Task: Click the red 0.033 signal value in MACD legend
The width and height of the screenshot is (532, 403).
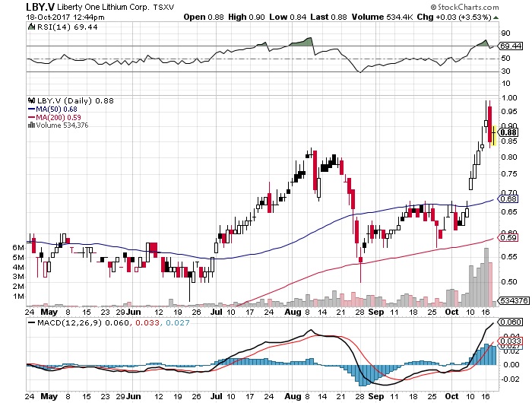Action: pyautogui.click(x=147, y=322)
